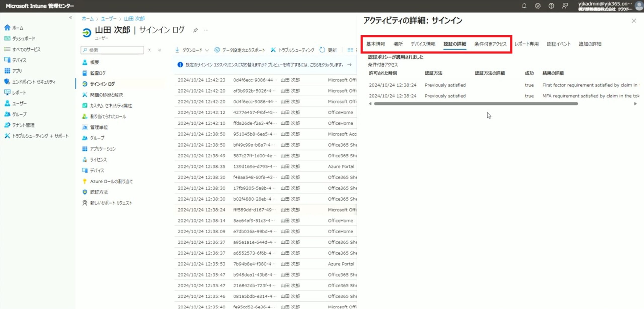Open レポート in left navigation
This screenshot has width=644, height=309.
point(15,93)
